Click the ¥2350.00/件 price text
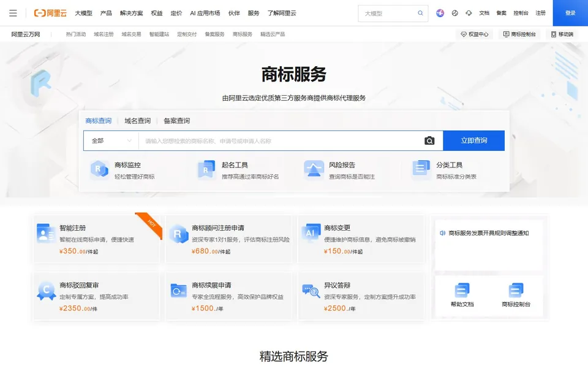588x368 pixels. click(x=78, y=309)
